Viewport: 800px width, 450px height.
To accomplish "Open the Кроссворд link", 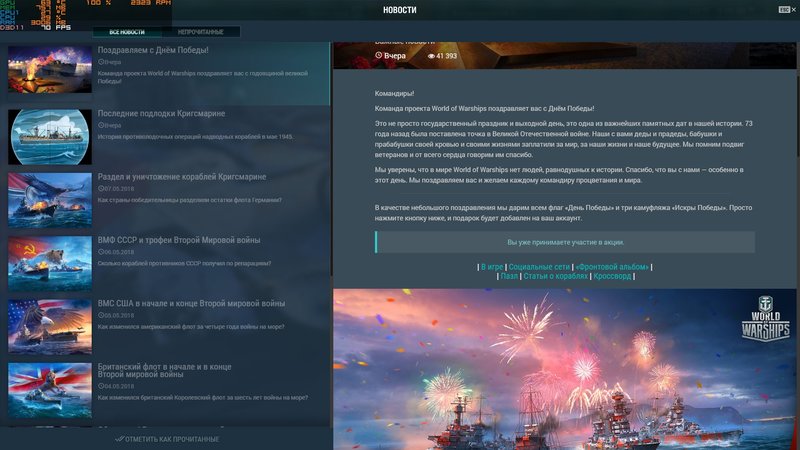I will pos(612,276).
